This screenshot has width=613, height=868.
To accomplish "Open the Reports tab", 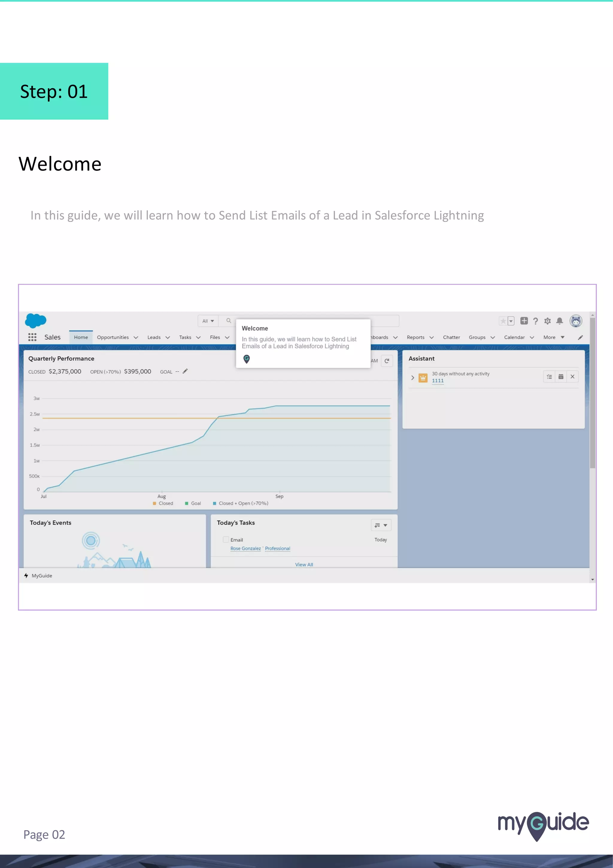I will tap(415, 337).
